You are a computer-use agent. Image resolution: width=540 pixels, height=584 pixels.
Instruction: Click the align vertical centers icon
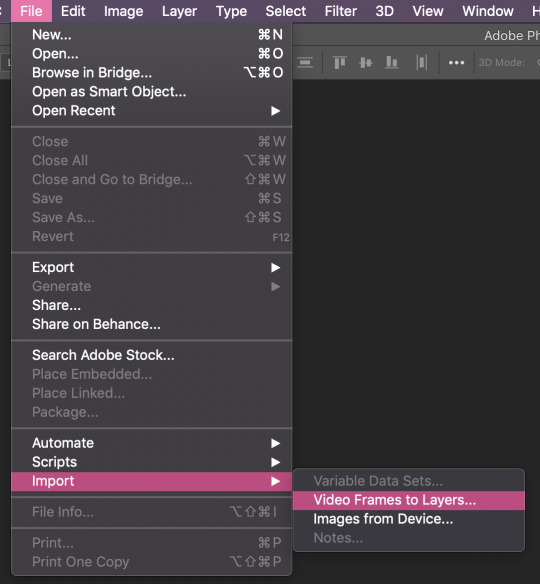(365, 62)
